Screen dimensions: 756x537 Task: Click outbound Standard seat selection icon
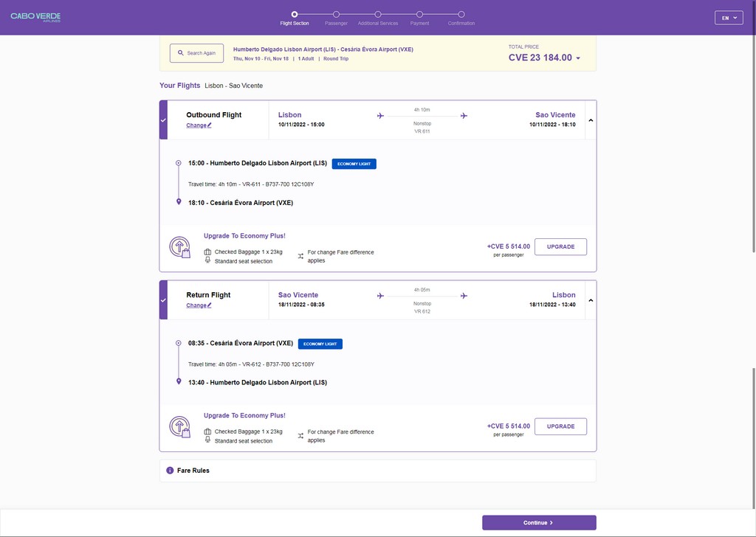(207, 260)
